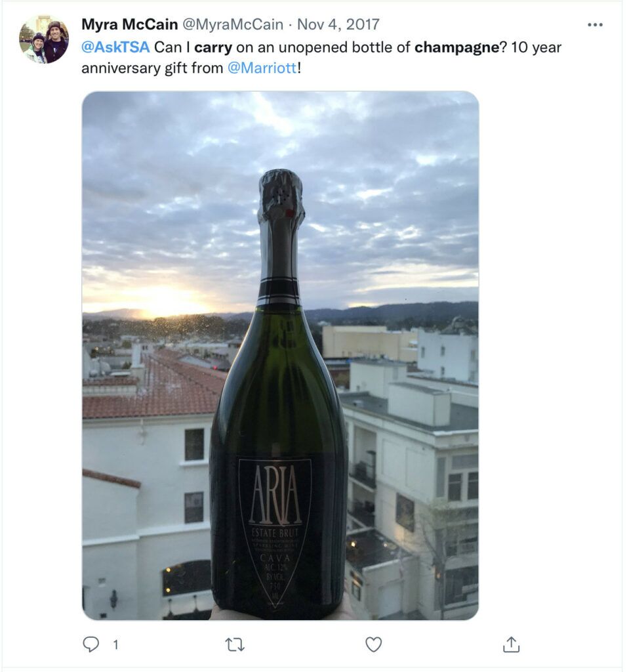Click the bold word champagne in tweet

point(457,47)
